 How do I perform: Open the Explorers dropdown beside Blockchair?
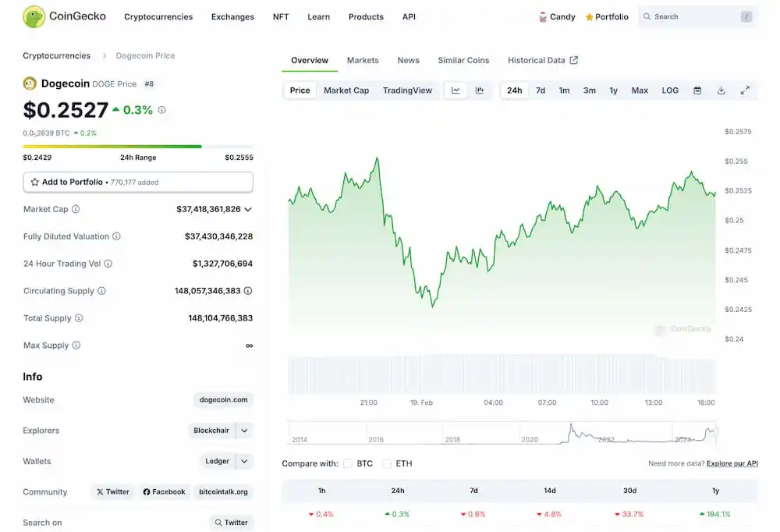point(244,430)
